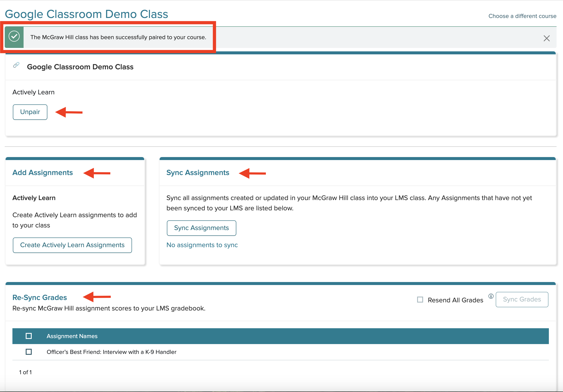Click the Google Classroom Demo Class page title
The width and height of the screenshot is (563, 392).
tap(86, 14)
